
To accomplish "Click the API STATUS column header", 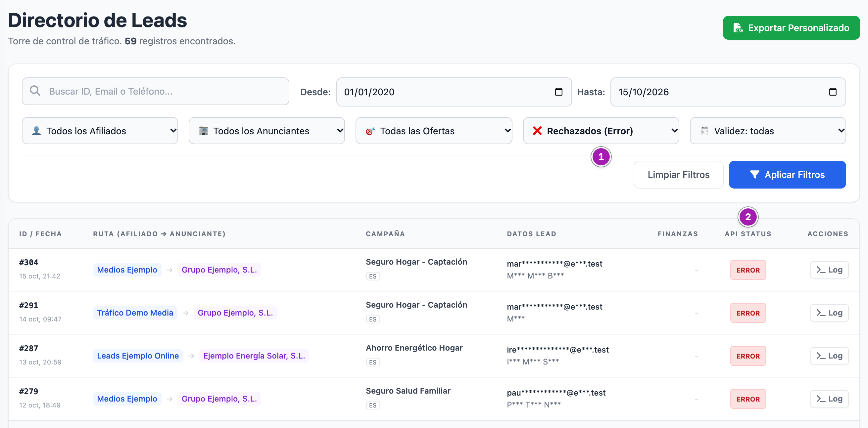I will click(748, 234).
